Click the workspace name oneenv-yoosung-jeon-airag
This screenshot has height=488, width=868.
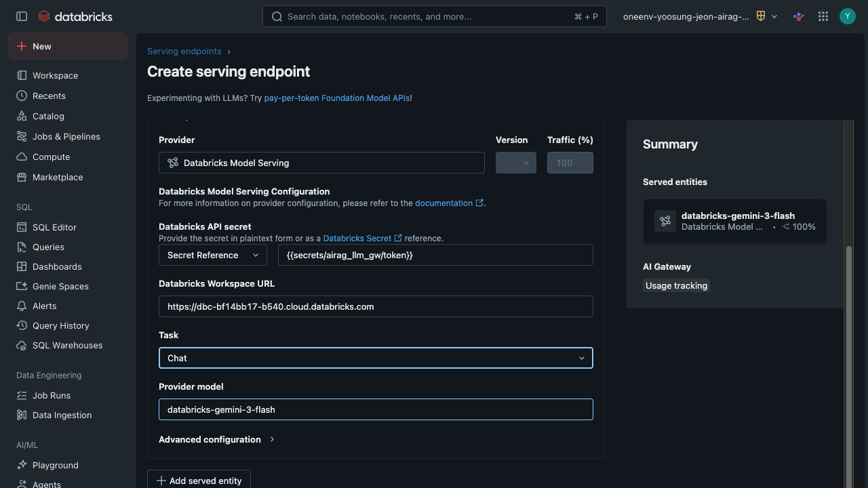click(x=686, y=16)
